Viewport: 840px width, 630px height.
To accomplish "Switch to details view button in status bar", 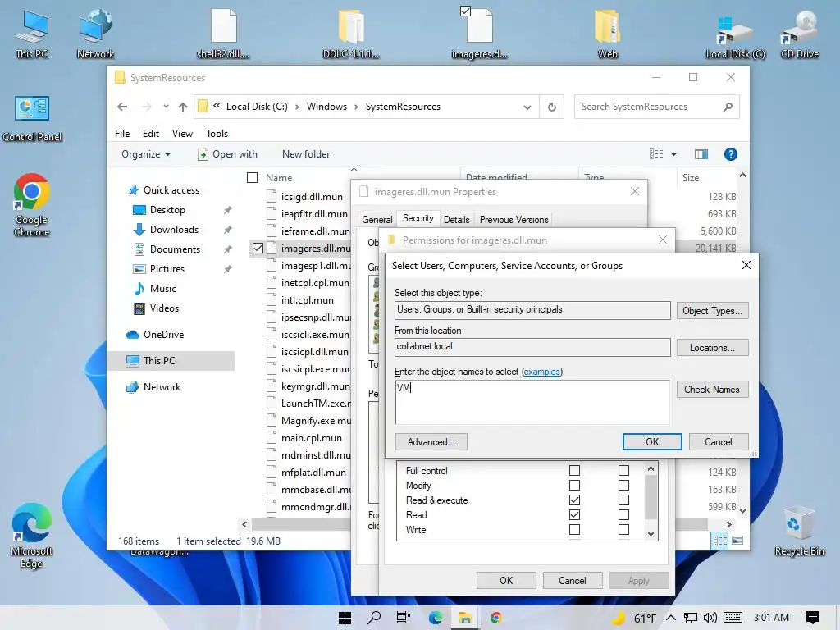I will coord(719,541).
